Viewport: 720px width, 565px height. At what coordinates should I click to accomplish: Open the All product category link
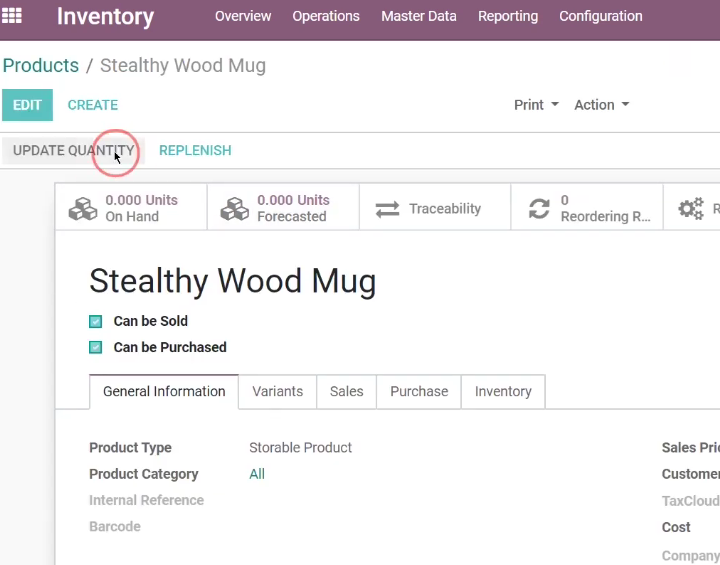(x=257, y=474)
